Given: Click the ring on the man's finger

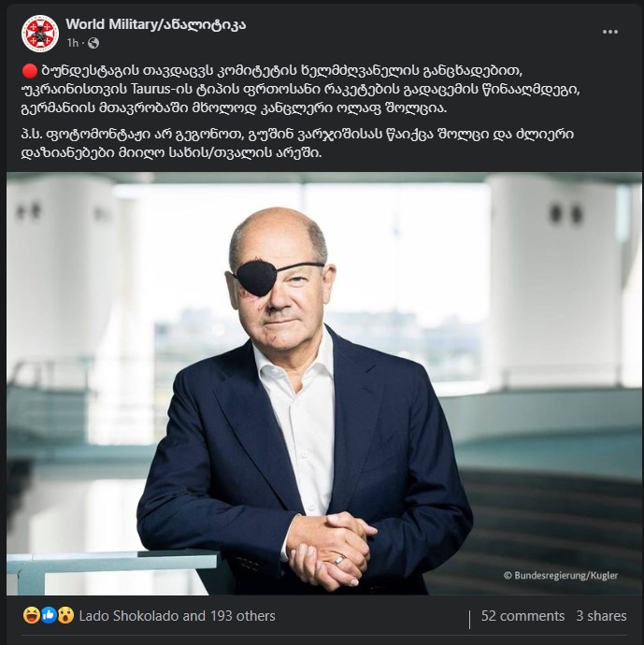Looking at the screenshot, I should [339, 559].
